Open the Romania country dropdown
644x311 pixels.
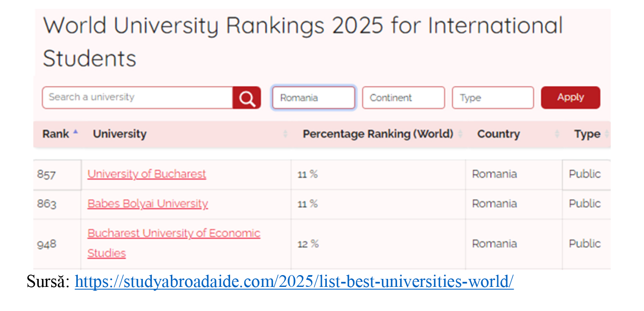coord(313,98)
